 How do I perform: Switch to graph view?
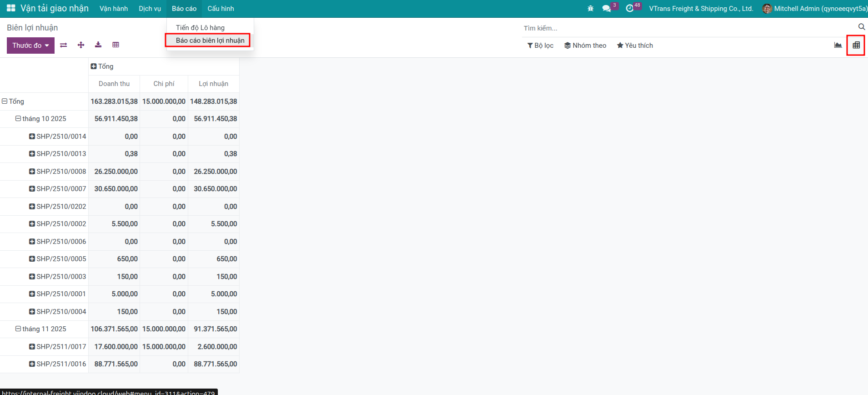pyautogui.click(x=838, y=46)
